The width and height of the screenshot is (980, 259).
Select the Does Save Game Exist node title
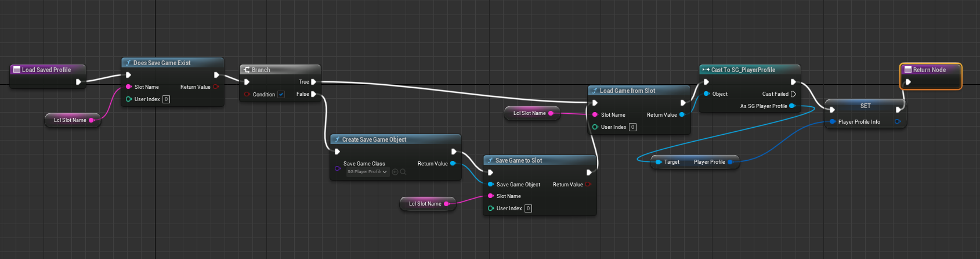(162, 63)
